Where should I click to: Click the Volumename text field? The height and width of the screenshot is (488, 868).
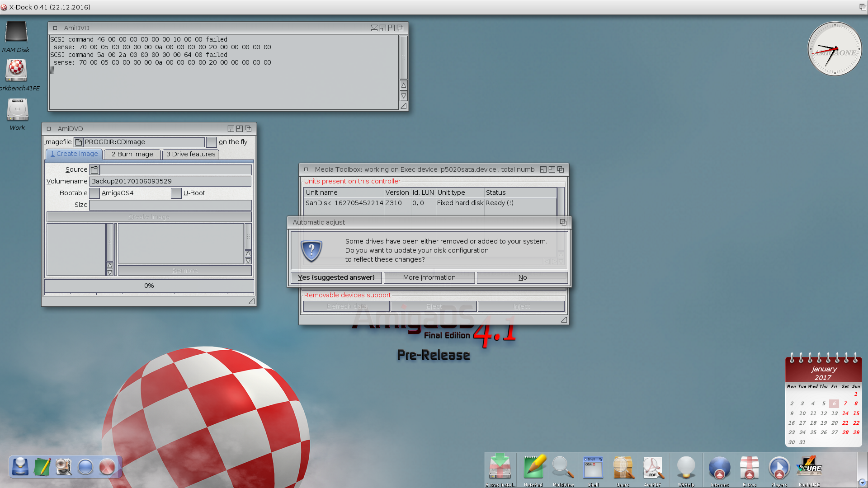[170, 182]
